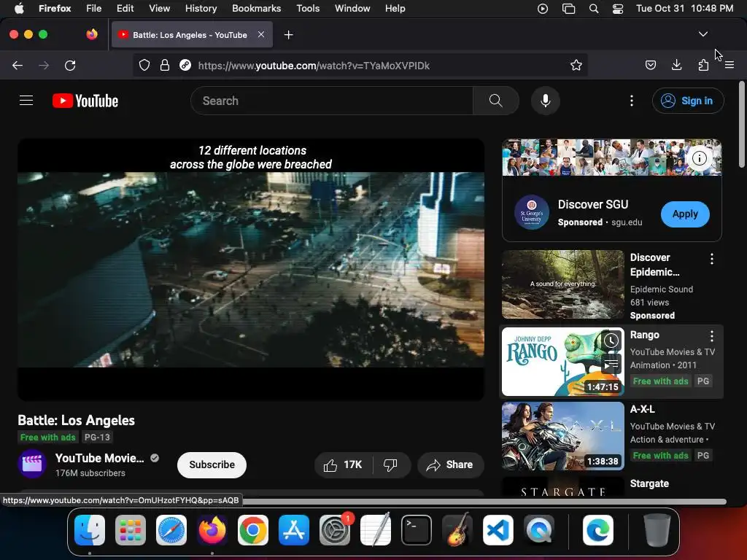Subscribe to YouTube Movies channel
Screen dimensions: 747x560
(212, 464)
